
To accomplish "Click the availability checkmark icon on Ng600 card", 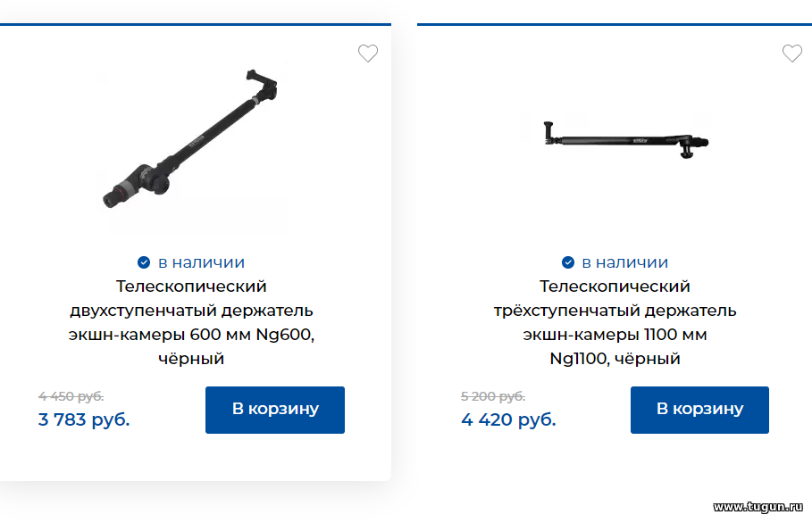I will click(x=144, y=262).
